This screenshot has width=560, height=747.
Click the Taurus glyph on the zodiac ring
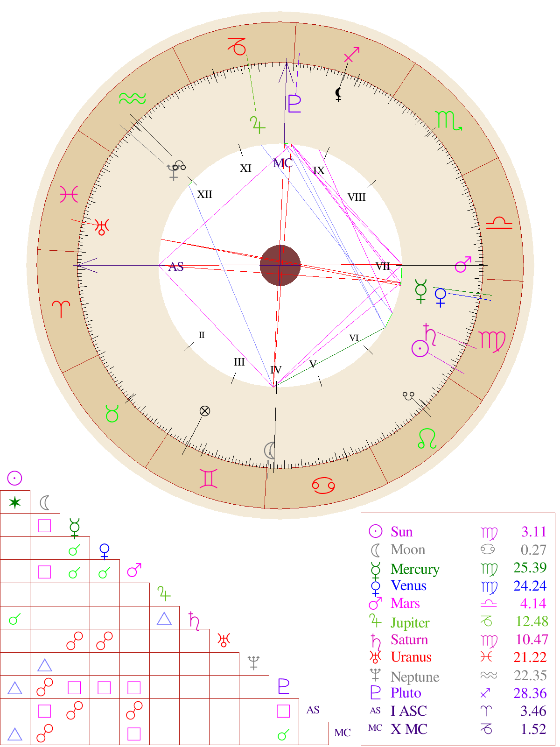pos(112,414)
